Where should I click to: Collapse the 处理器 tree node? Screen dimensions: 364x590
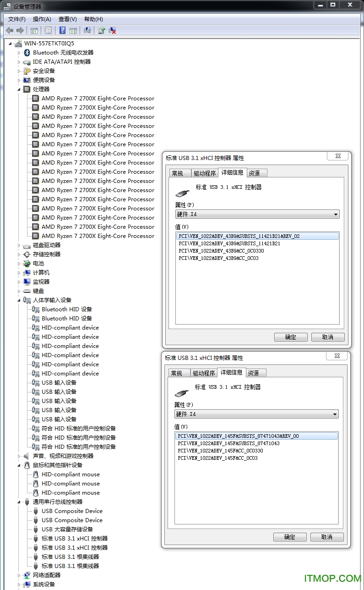19,89
